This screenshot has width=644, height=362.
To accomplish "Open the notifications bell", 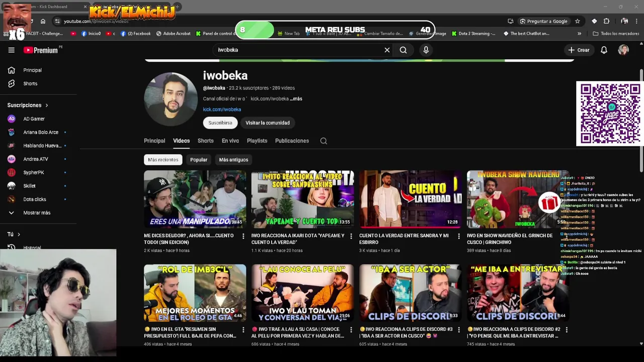I will [604, 50].
